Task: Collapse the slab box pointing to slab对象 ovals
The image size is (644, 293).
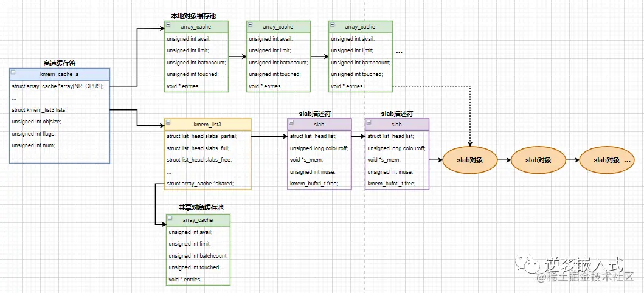Action: 369,123
